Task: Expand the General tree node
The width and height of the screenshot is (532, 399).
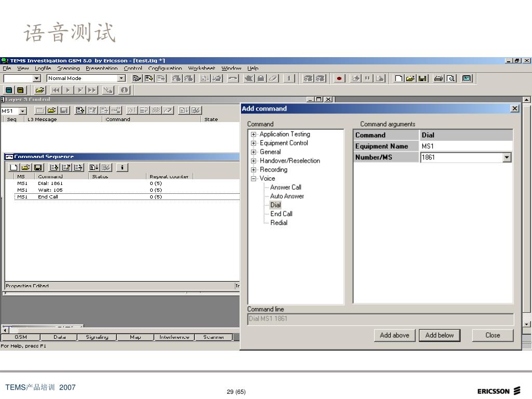Action: pyautogui.click(x=254, y=152)
